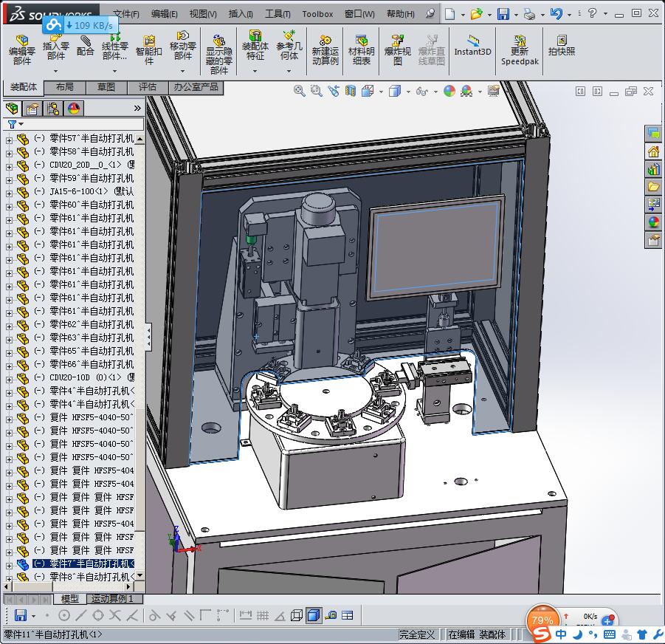Open the 工具(T) menu
Screen dimensions: 665x644
[x=278, y=13]
